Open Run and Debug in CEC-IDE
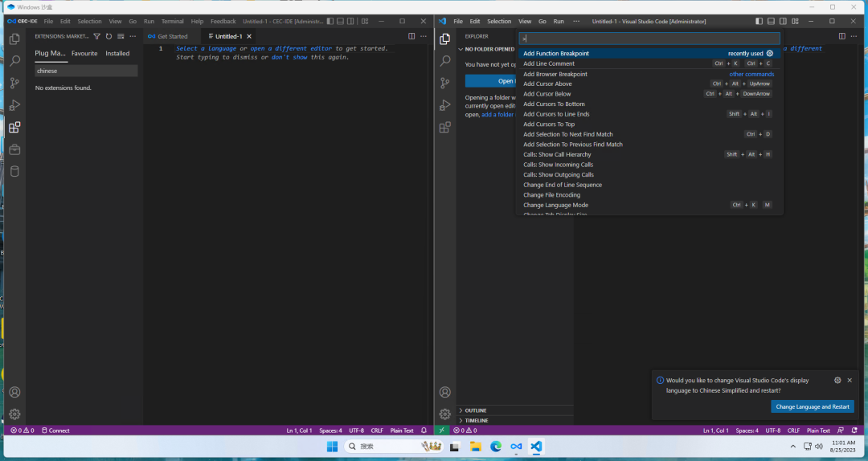 point(15,105)
